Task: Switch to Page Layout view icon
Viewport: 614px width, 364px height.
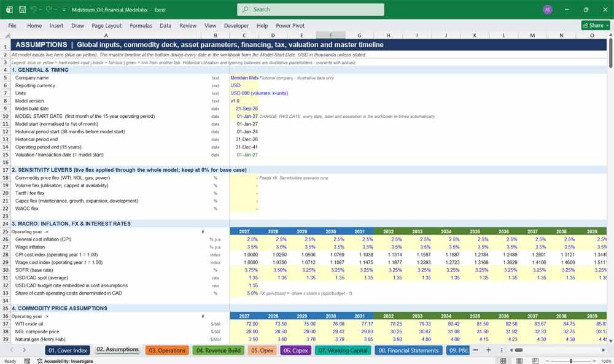Action: tap(519, 361)
